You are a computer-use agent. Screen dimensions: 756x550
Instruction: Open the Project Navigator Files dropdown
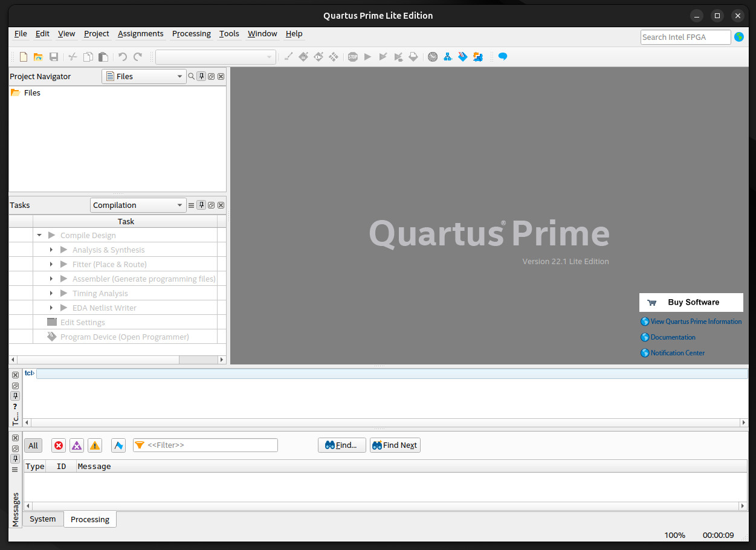click(144, 76)
